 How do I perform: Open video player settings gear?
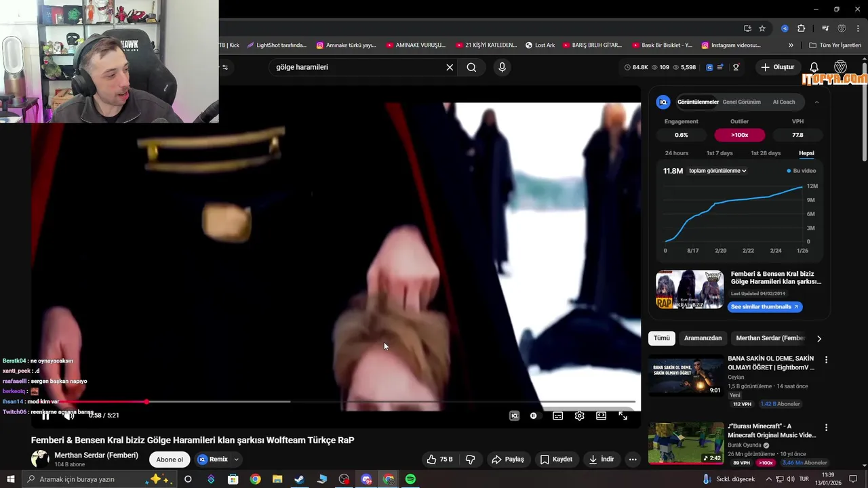(x=579, y=415)
